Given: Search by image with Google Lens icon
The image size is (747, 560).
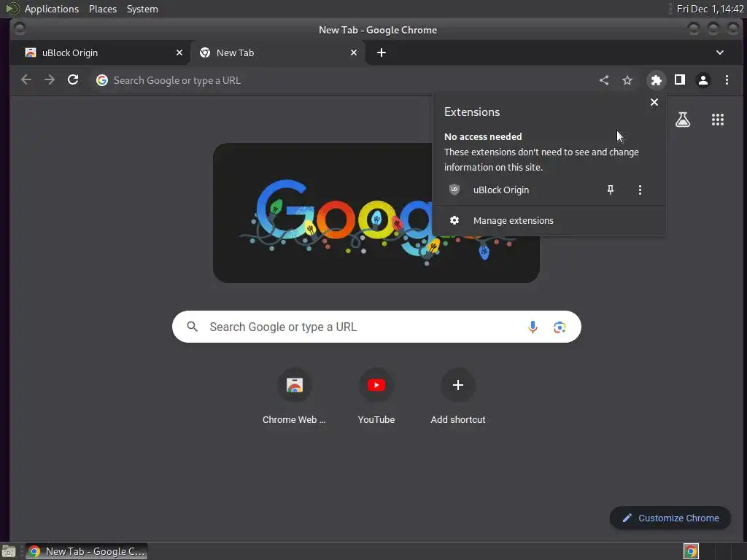Looking at the screenshot, I should [560, 327].
